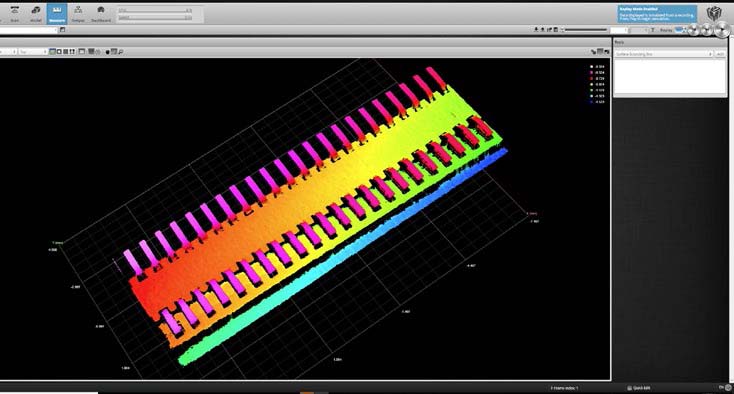Click the upload icon in the replay toolbar

click(543, 30)
